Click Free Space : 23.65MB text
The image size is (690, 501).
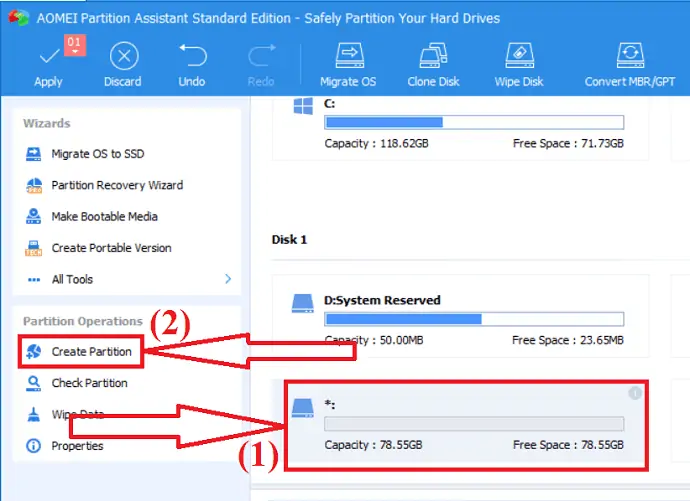568,340
